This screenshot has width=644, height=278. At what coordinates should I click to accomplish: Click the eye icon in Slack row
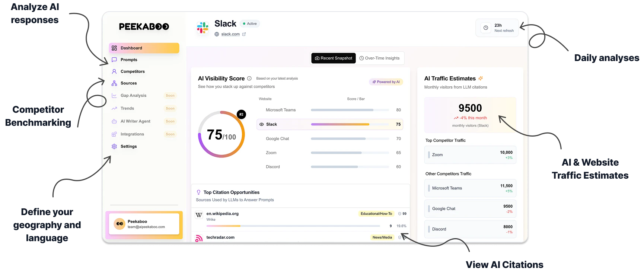pyautogui.click(x=262, y=124)
